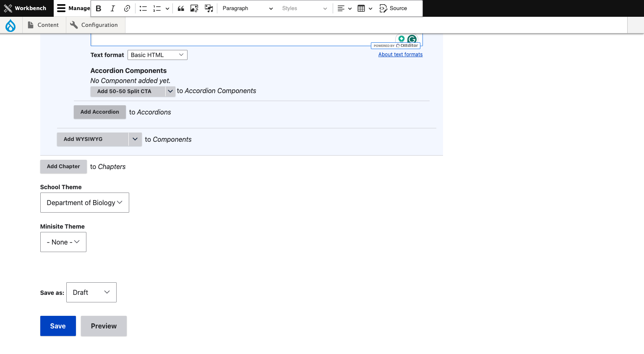Click the Add Accordion button

click(x=100, y=112)
